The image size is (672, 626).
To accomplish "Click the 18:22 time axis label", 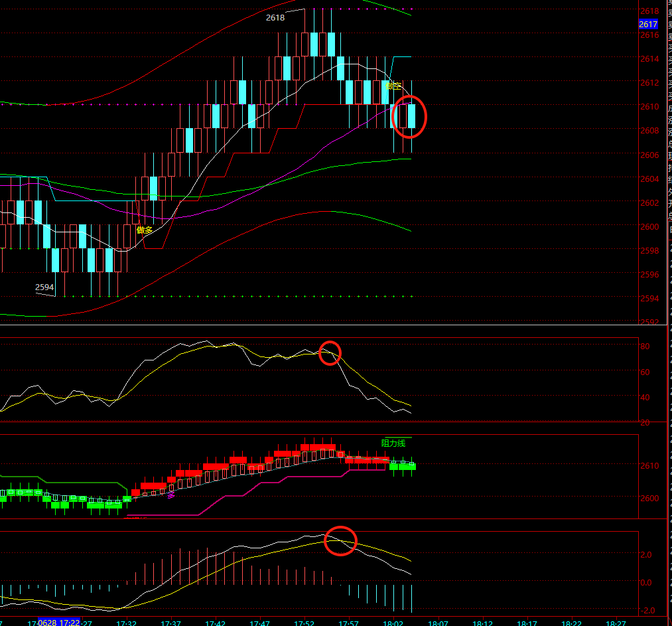I will click(572, 623).
